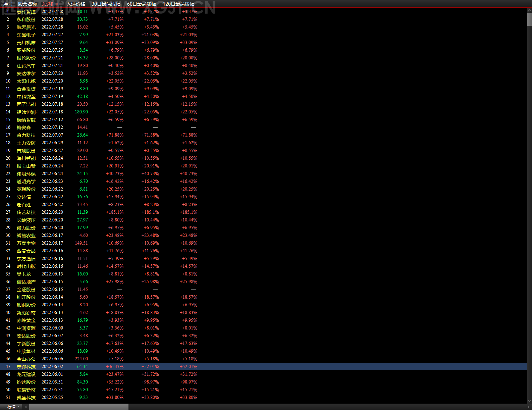Image resolution: width=532 pixels, height=410 pixels.
Task: Select stock 经纬恒润 in row 14
Action: click(x=28, y=112)
